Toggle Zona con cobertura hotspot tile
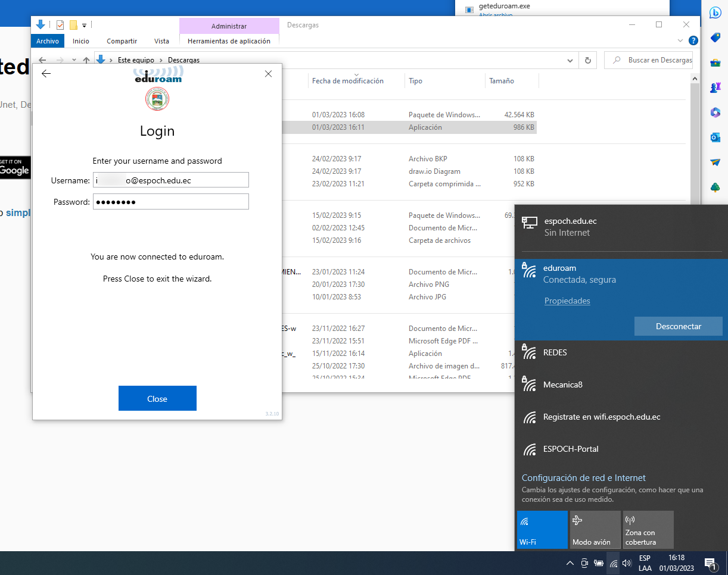Viewport: 728px width, 575px height. coord(648,530)
